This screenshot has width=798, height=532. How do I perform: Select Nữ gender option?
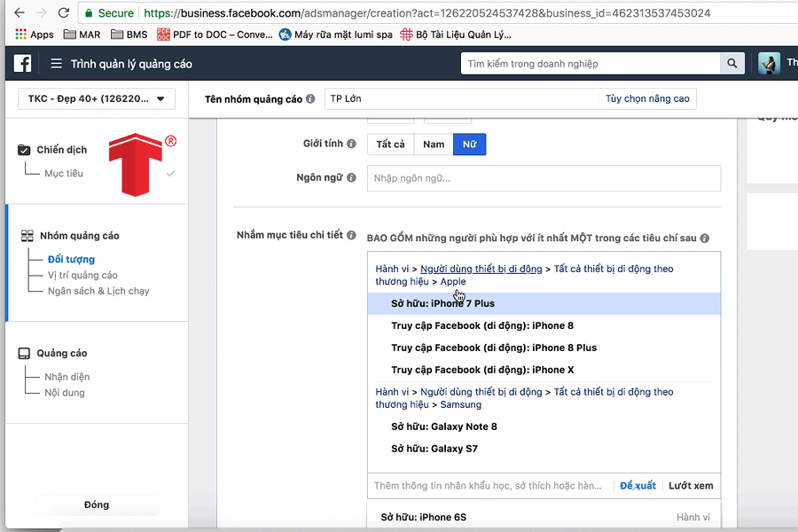click(469, 144)
